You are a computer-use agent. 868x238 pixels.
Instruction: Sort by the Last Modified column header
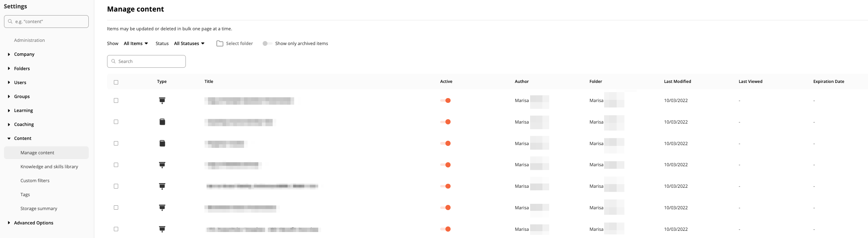[677, 81]
